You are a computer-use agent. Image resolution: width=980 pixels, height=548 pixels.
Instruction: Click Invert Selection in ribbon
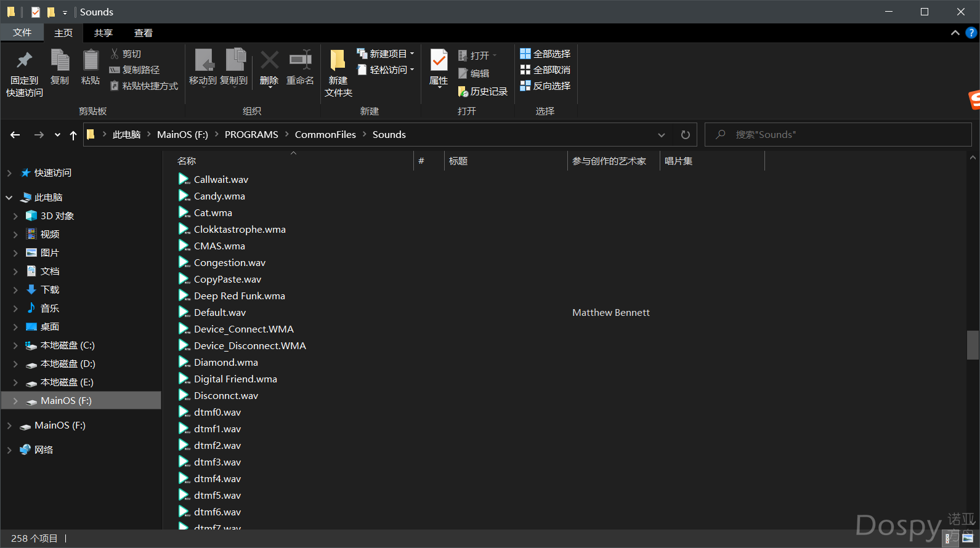pos(545,86)
